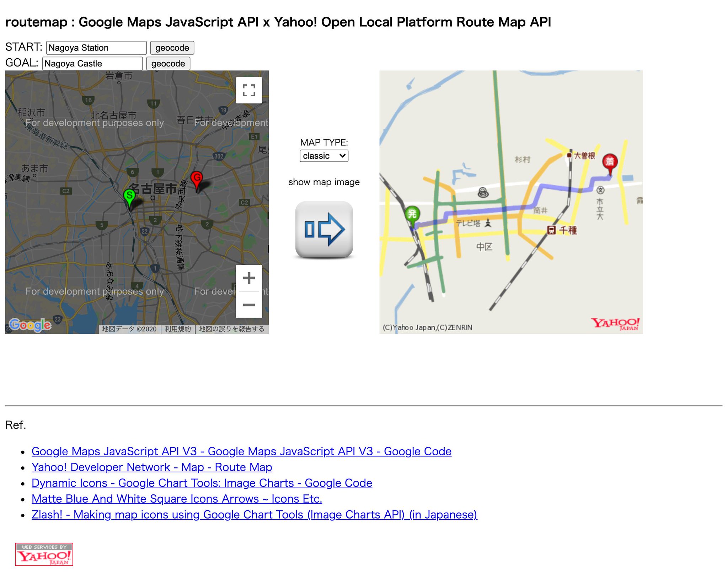Screen dimensions: 728x585
Task: Click the 稲沢市 label on Google map
Action: 32,112
